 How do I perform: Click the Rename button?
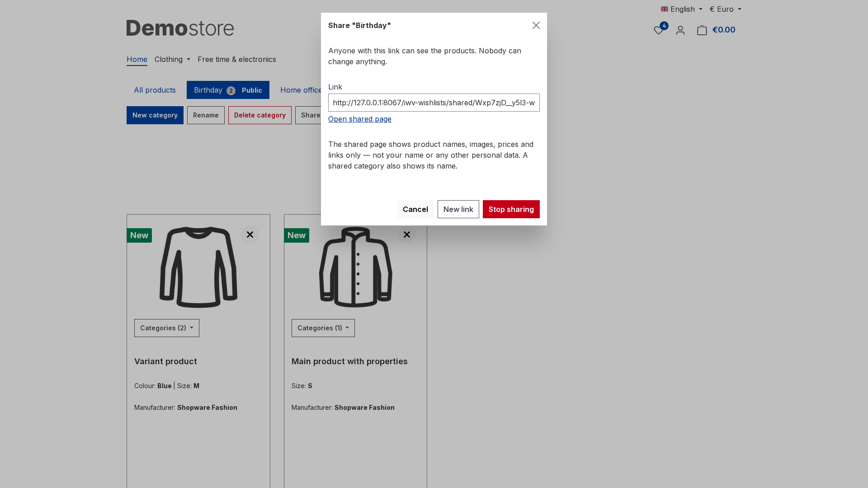206,115
